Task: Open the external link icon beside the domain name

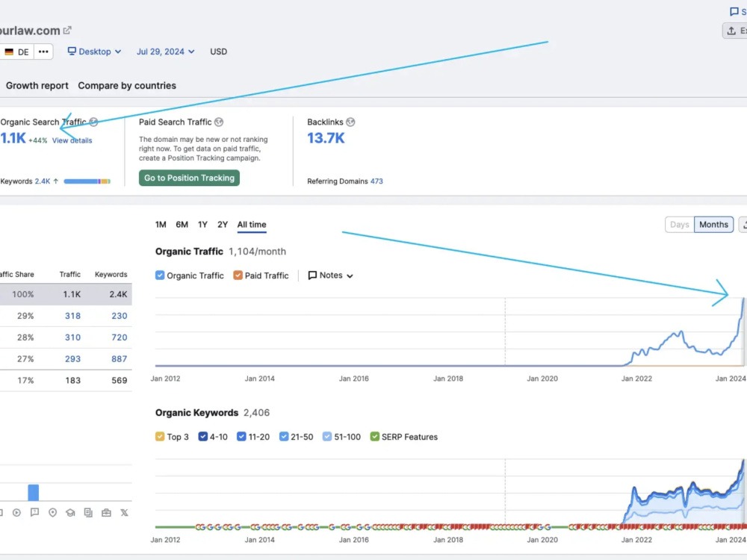Action: [67, 31]
